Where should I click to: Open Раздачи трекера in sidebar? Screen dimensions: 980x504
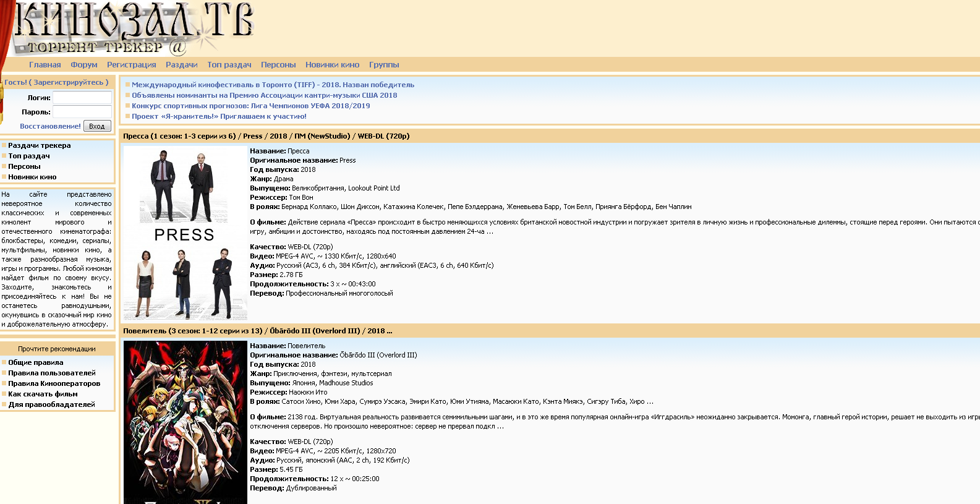[x=40, y=145]
